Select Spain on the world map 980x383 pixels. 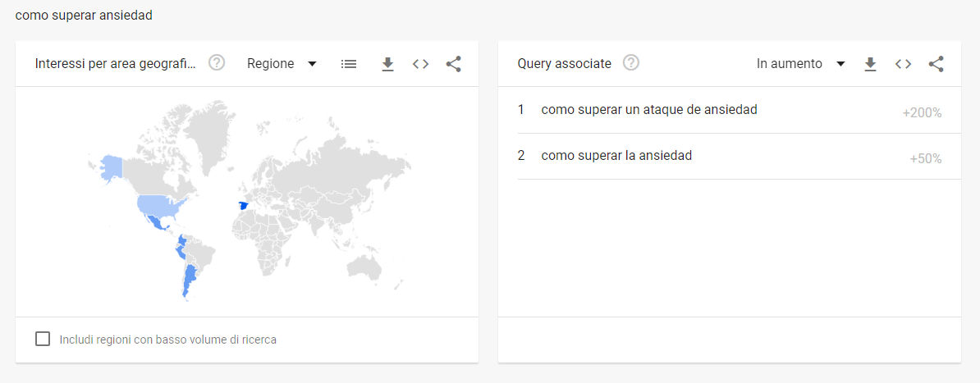coord(242,206)
